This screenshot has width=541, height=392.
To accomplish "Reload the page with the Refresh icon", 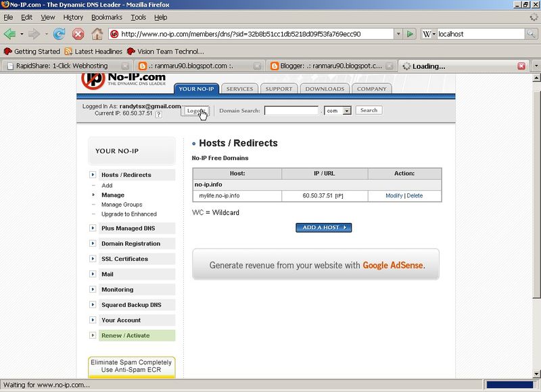I will coord(59,34).
